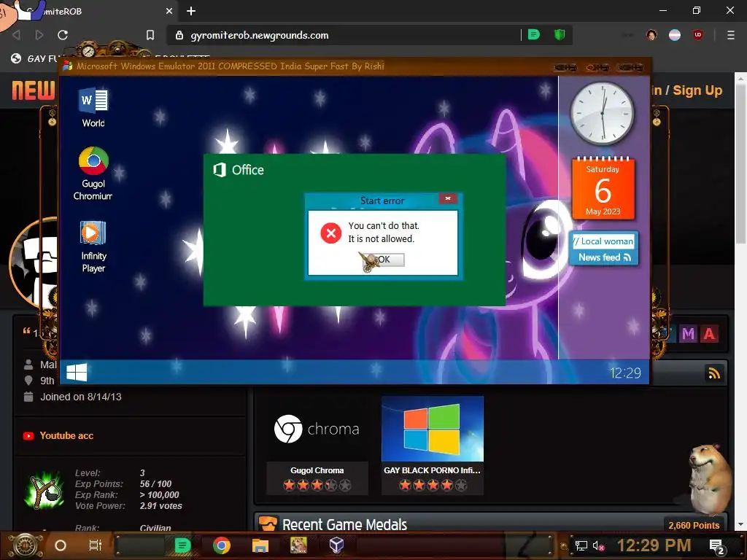The height and width of the screenshot is (560, 747).
Task: Click the host taskbar 12:29 PM clock
Action: pos(654,545)
